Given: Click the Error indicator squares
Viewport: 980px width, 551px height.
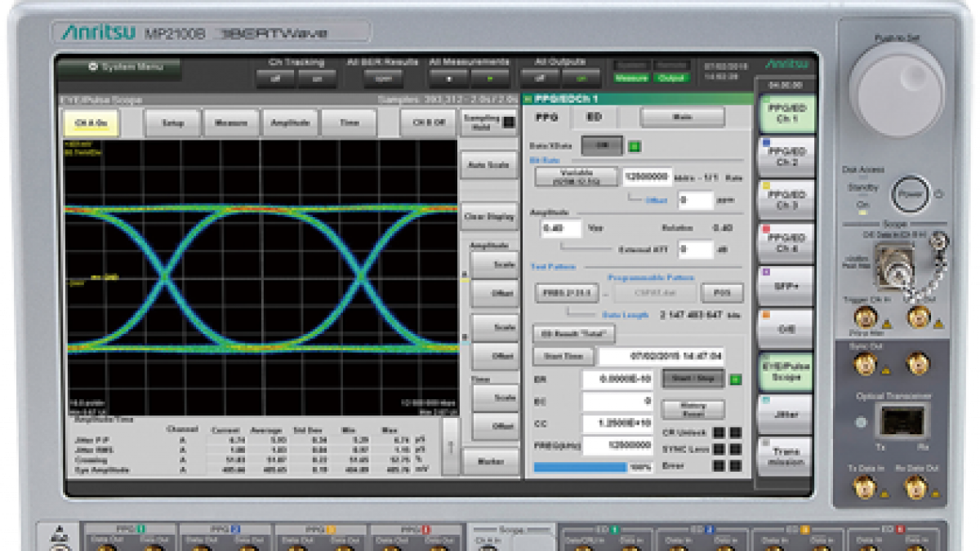Looking at the screenshot, I should (x=726, y=466).
